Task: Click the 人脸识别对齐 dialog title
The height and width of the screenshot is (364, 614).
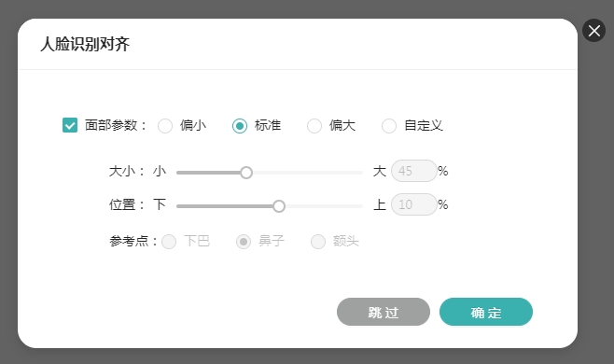Action: point(85,44)
